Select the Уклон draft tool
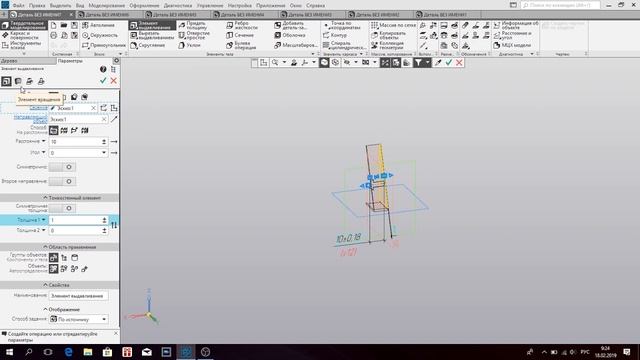Image resolution: width=640 pixels, height=360 pixels. (x=190, y=45)
